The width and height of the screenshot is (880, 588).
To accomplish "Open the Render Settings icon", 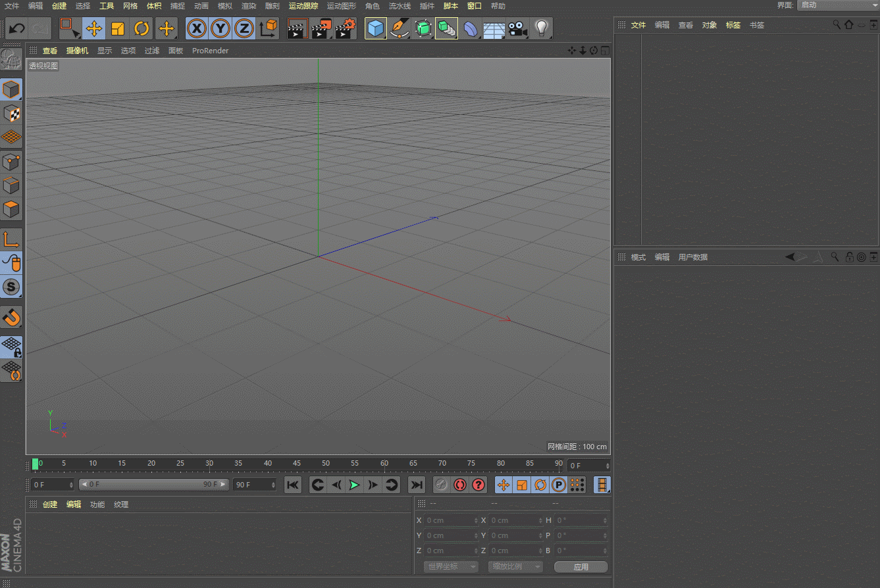I will pyautogui.click(x=346, y=28).
